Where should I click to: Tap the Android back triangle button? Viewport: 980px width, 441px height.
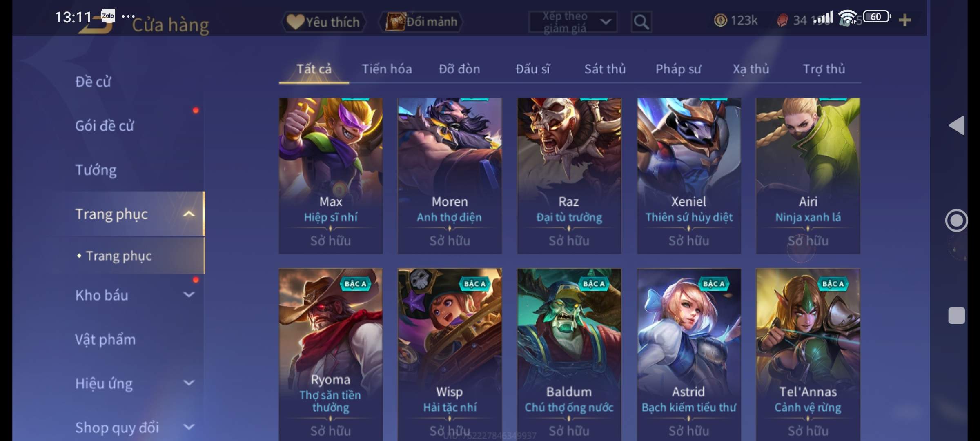click(x=957, y=125)
